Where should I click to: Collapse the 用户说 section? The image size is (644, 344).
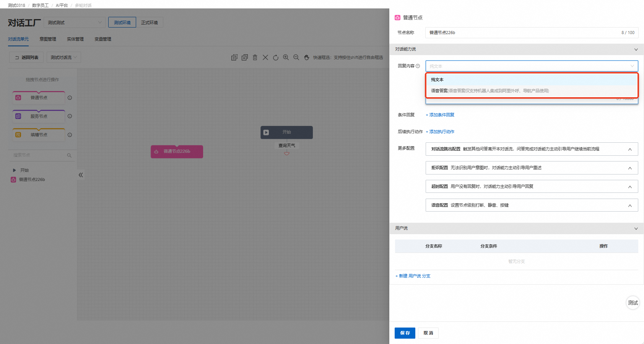[x=636, y=228]
